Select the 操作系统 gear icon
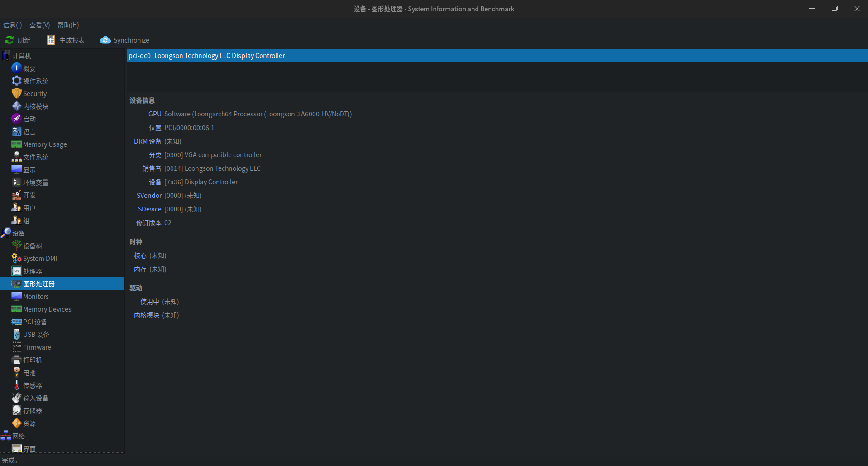The height and width of the screenshot is (466, 868). [x=16, y=81]
